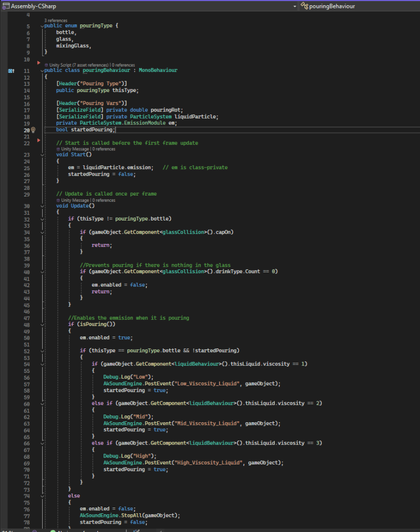Viewport: 420px width, 532px height.
Task: Collapse the Update() method
Action: (42, 206)
